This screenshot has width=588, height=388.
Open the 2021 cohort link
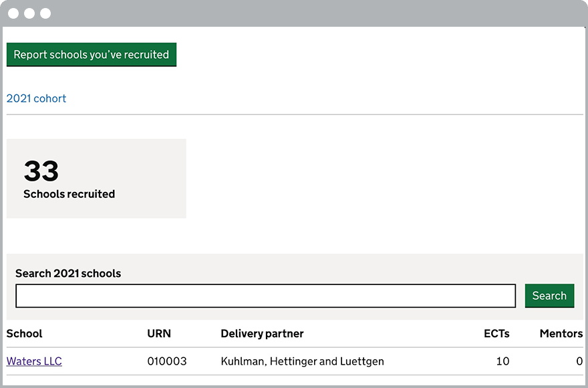[36, 98]
